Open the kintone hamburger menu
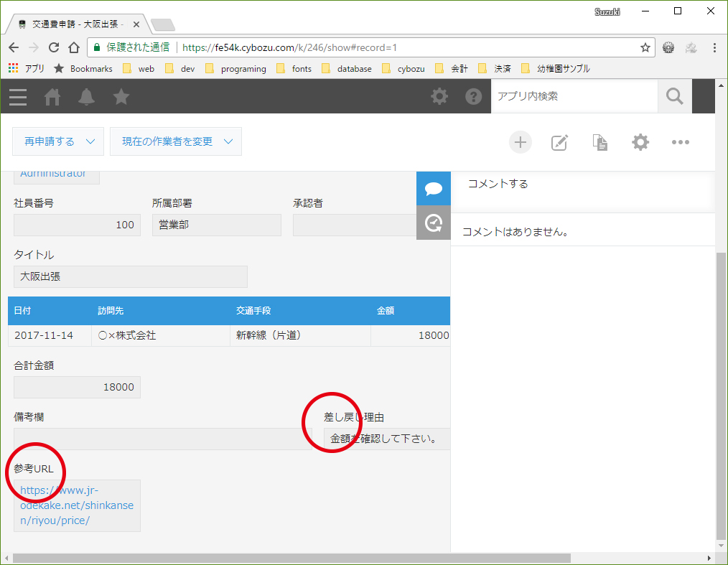 (18, 97)
